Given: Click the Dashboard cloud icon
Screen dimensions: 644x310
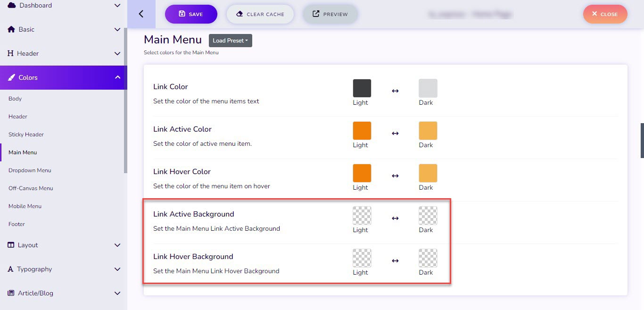Looking at the screenshot, I should (12, 5).
